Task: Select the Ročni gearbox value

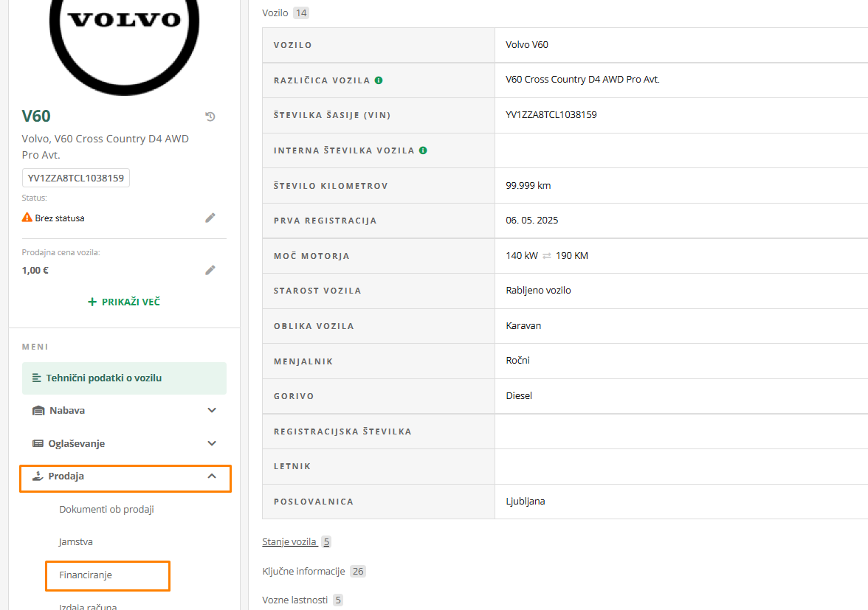Action: (x=517, y=361)
